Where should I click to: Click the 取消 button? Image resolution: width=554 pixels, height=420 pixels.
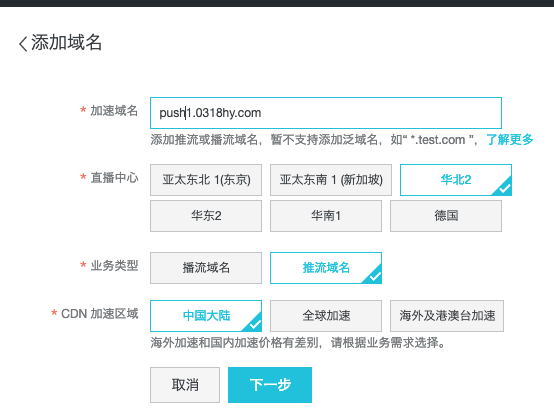[185, 385]
